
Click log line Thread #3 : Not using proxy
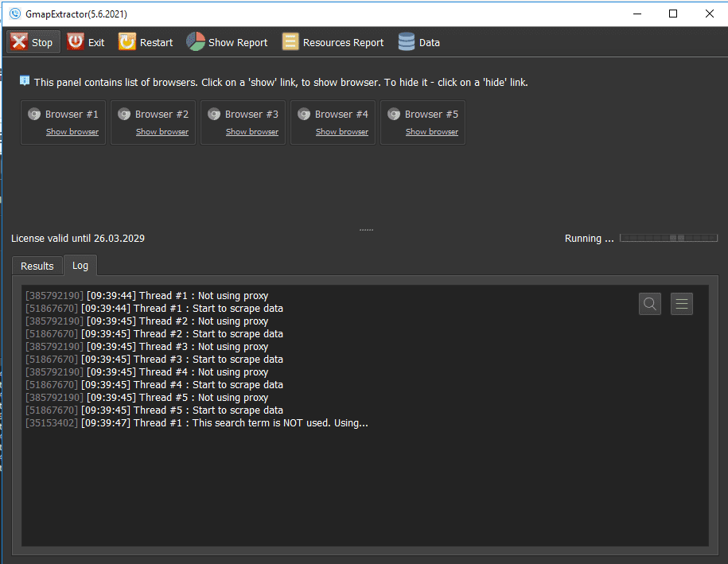(146, 347)
